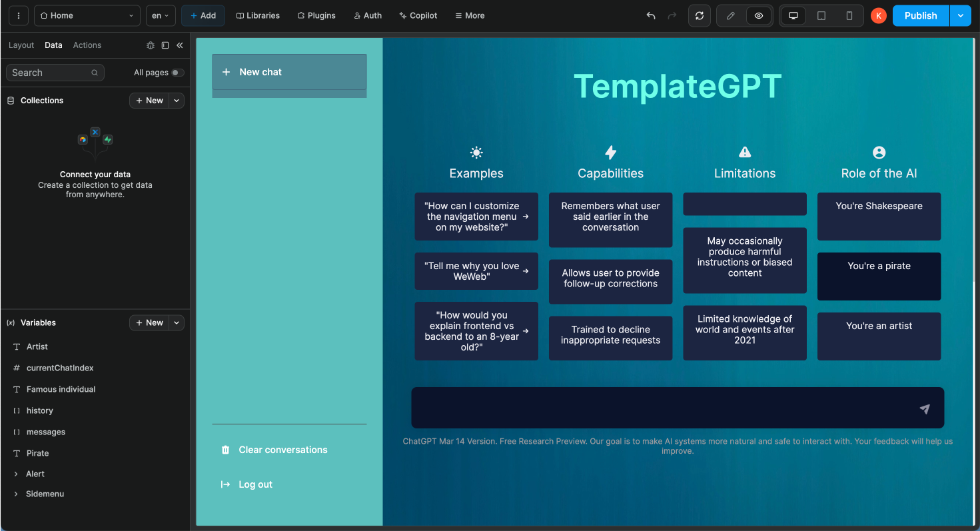Click the refresh icon in top toolbar

699,16
